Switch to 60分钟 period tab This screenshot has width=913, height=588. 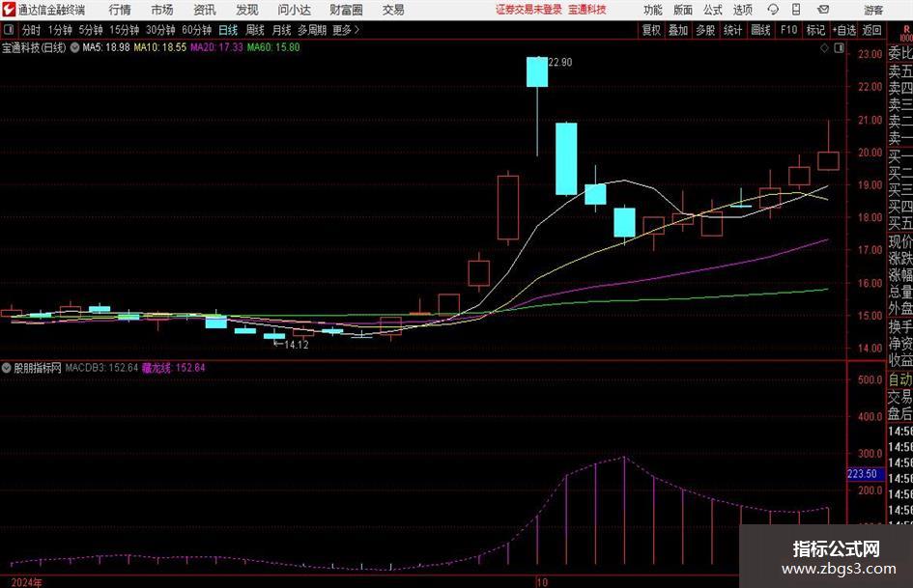(196, 30)
